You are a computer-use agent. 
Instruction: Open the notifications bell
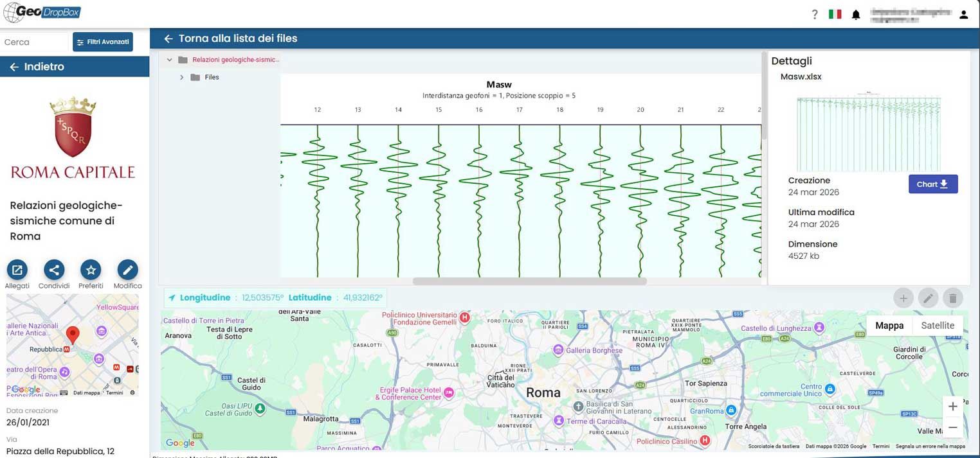(856, 13)
